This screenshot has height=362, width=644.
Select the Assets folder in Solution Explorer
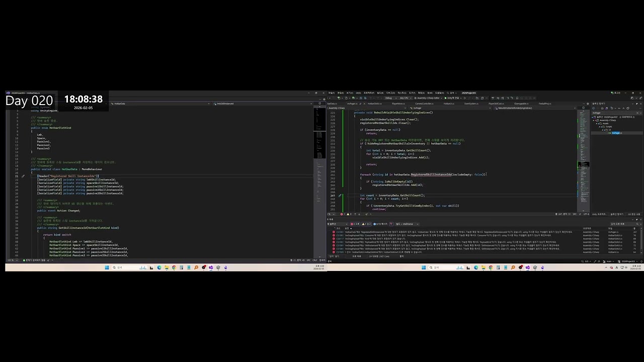(606, 123)
